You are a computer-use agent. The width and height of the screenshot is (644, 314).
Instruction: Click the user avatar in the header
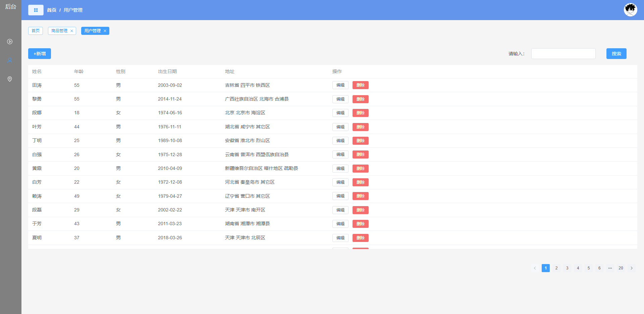click(x=630, y=10)
